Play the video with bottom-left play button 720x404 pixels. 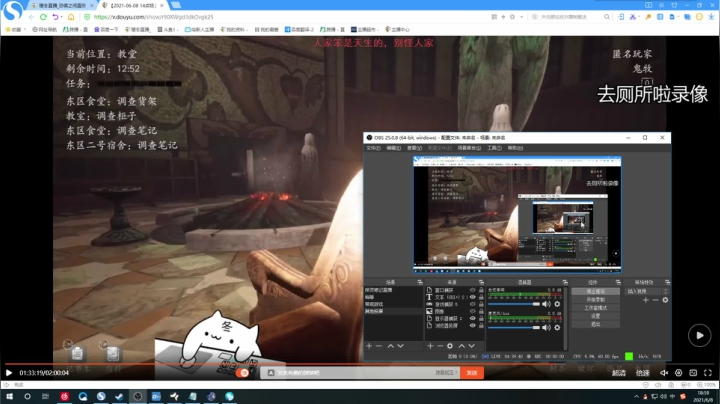[9, 373]
